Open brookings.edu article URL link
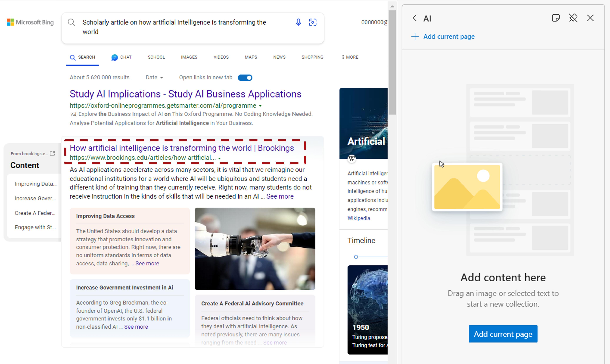This screenshot has height=364, width=610. pos(143,158)
